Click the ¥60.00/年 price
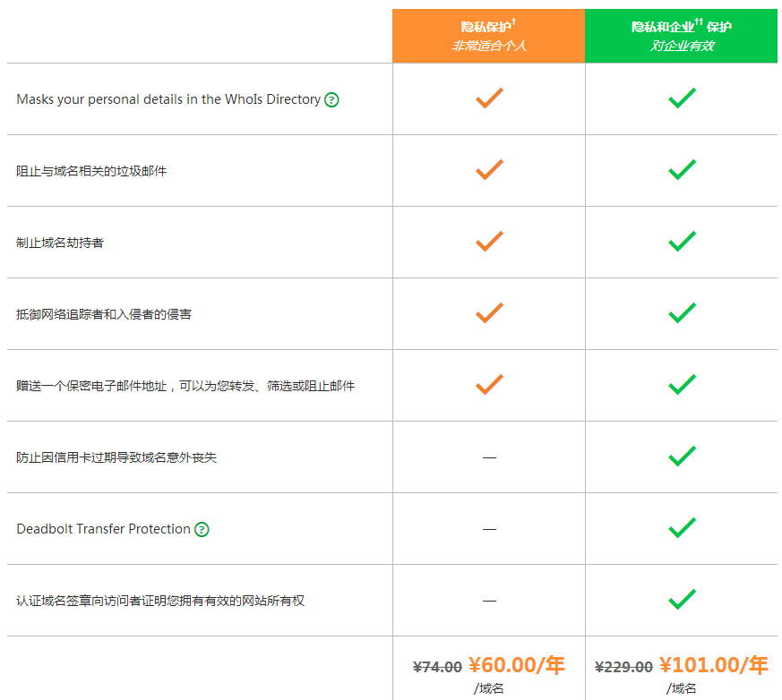The height and width of the screenshot is (700, 782). point(516,665)
